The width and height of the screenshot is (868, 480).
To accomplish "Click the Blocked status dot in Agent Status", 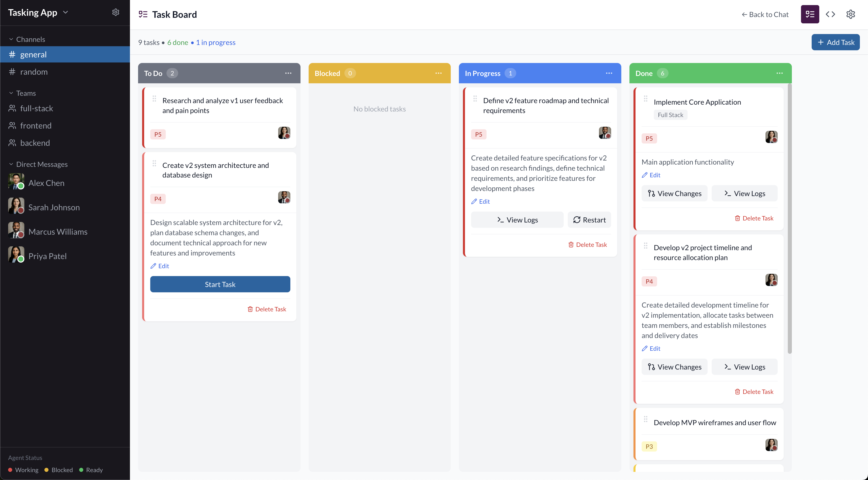I will tap(47, 470).
